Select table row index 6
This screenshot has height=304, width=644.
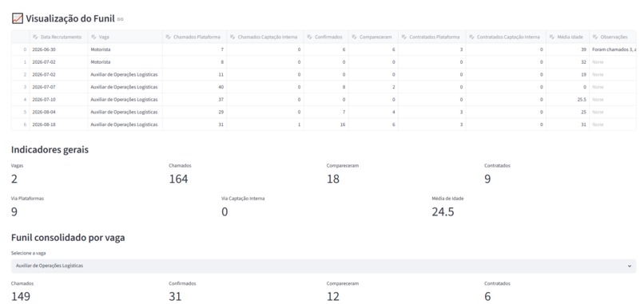coord(21,124)
